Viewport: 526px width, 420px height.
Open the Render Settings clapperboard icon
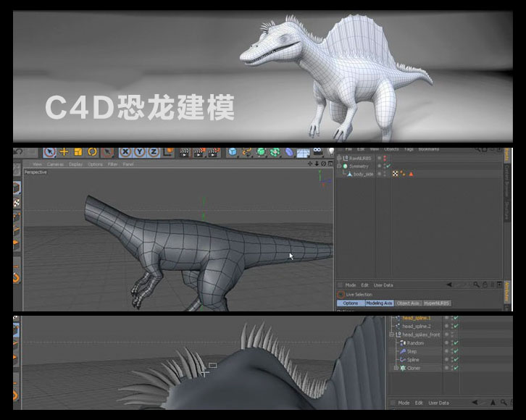pos(214,153)
